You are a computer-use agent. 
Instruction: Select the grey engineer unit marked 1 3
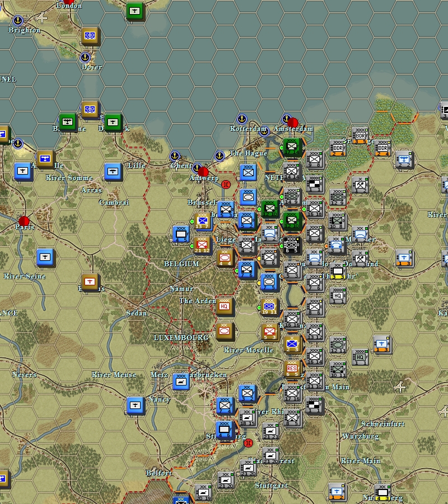(360, 258)
